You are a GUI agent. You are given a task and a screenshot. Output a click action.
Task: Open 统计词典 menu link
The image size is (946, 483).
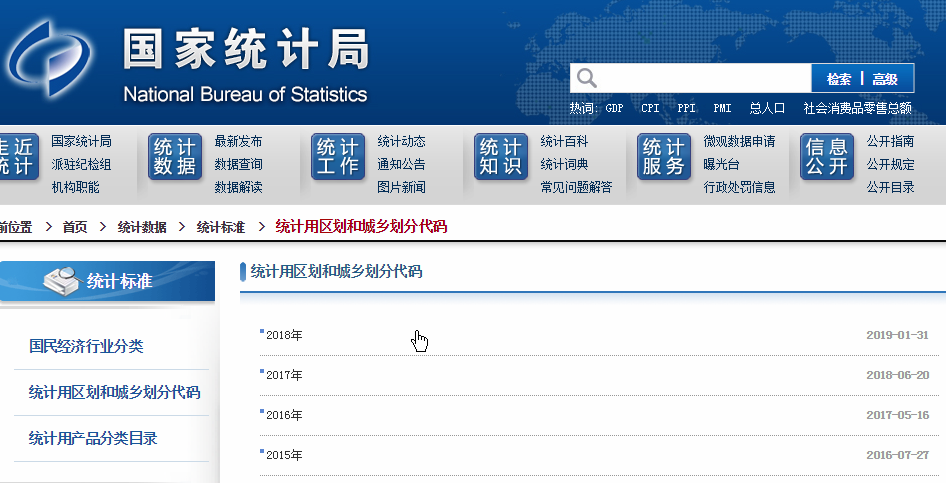[564, 164]
